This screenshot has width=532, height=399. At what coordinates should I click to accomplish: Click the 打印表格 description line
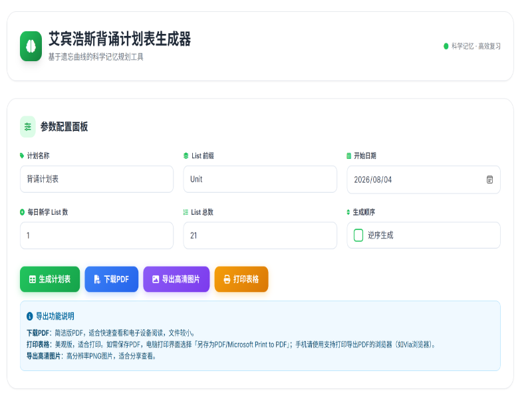point(231,344)
